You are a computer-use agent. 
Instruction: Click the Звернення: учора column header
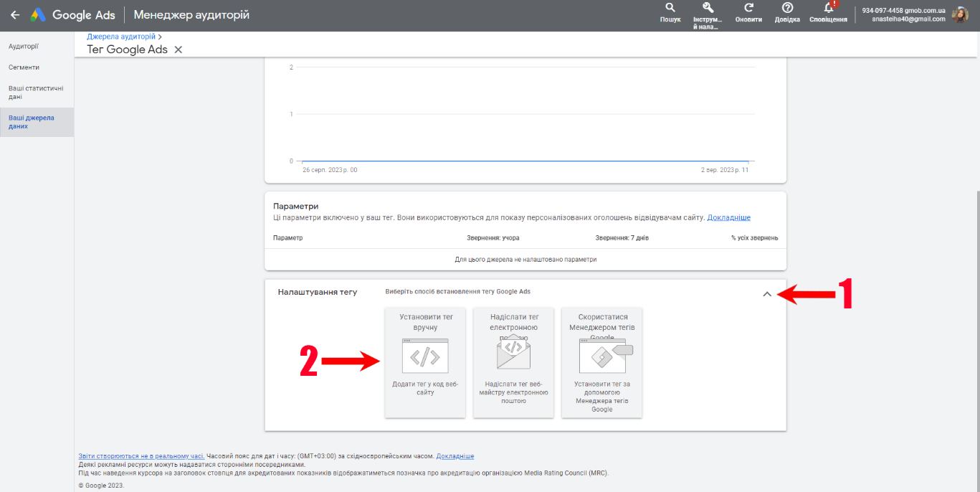coord(493,238)
